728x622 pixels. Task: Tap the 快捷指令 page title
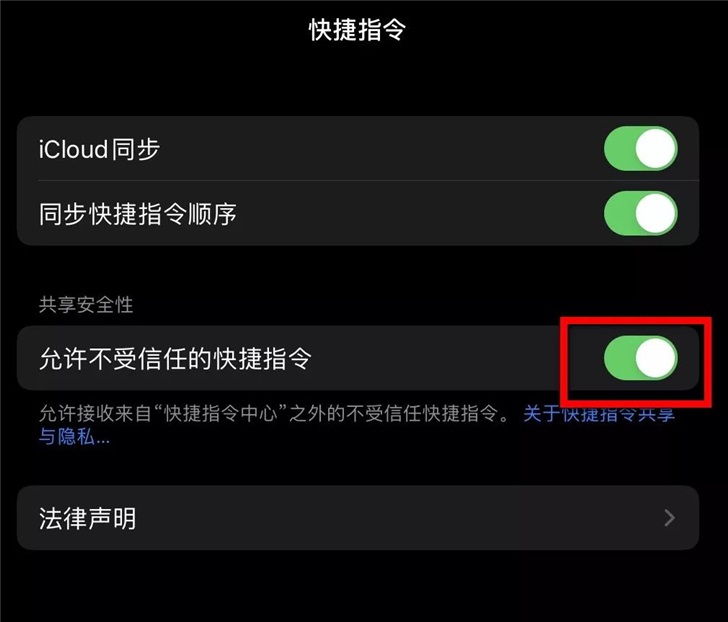coord(357,30)
